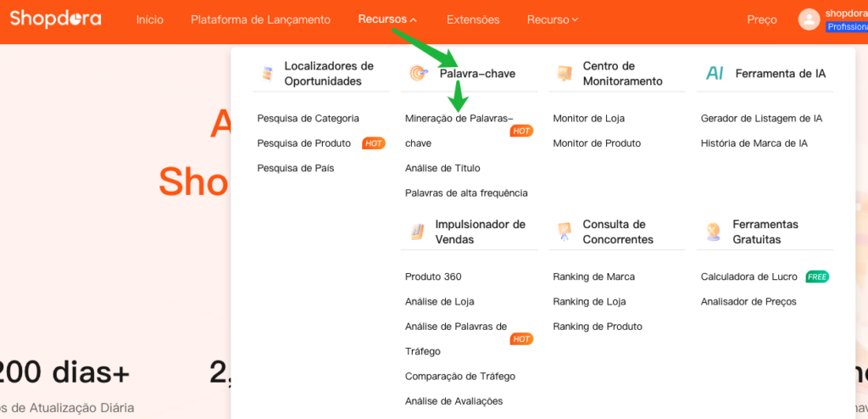Viewport: 868px width, 419px height.
Task: Open the Calculadora de Lucro tool
Action: 748,277
